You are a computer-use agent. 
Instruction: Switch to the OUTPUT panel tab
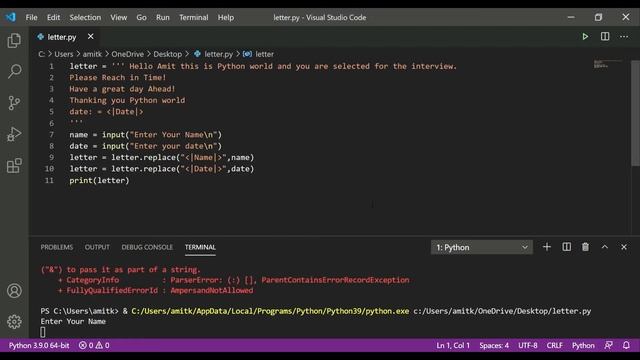pyautogui.click(x=97, y=247)
